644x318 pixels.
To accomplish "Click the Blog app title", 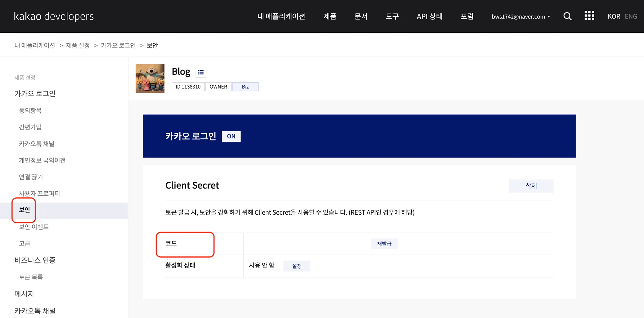I will click(x=181, y=72).
